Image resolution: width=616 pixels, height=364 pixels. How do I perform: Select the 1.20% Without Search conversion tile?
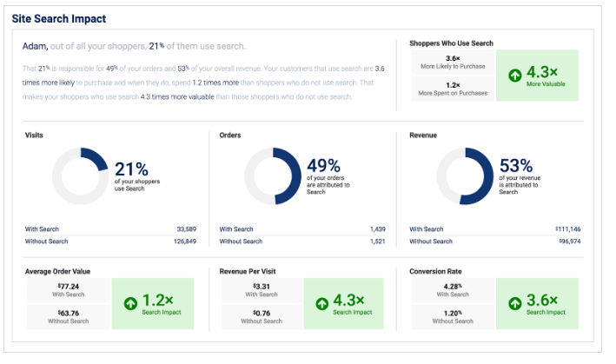click(x=452, y=317)
